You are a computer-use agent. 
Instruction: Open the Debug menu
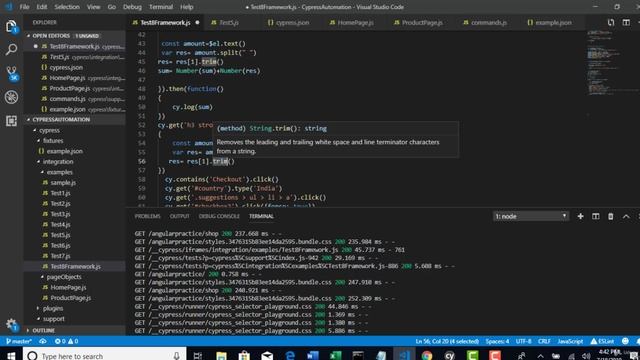132,7
